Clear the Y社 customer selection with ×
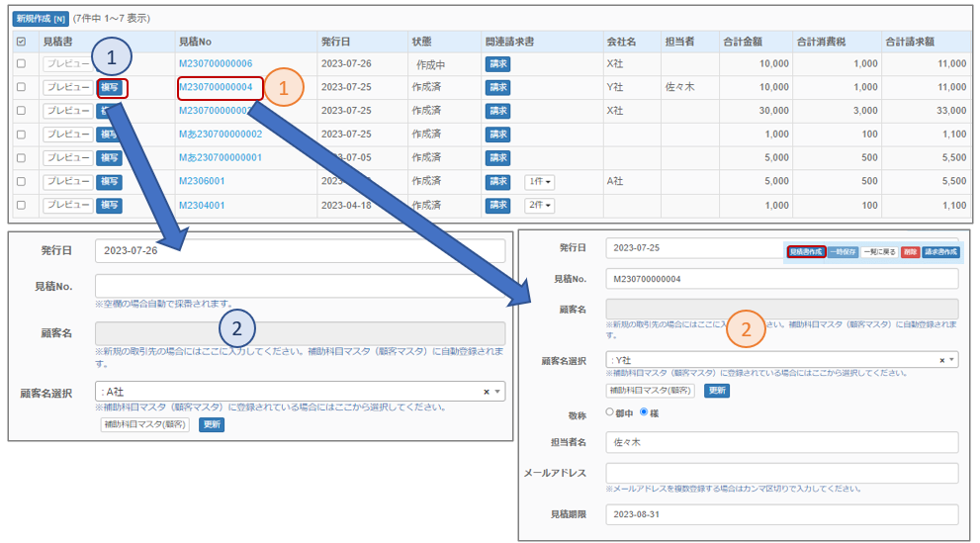Screen dimensions: 980x543 click(941, 360)
